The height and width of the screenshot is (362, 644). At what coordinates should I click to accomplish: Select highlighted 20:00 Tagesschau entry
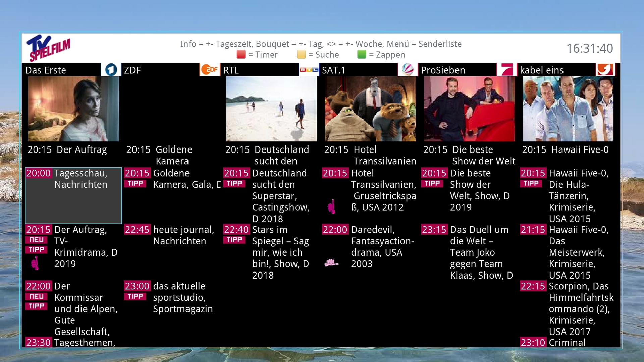tap(73, 195)
